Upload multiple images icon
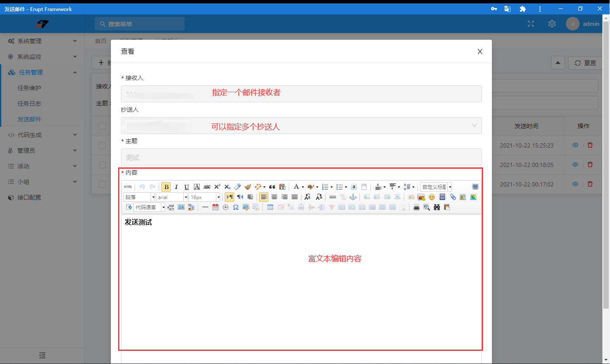Image resolution: width=610 pixels, height=364 pixels. pyautogui.click(x=421, y=197)
